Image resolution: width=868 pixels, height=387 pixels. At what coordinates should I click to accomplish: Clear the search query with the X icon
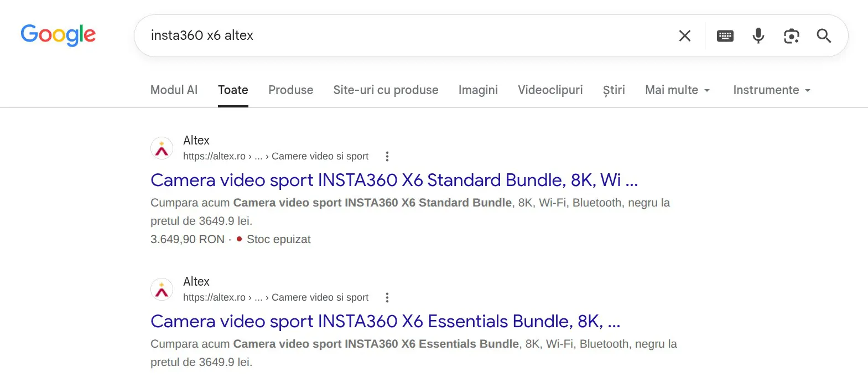684,36
